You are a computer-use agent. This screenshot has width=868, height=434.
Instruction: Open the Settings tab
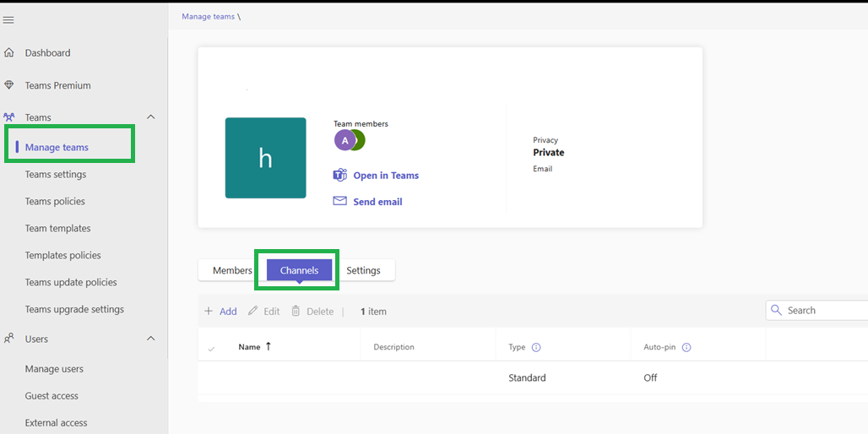[363, 271]
